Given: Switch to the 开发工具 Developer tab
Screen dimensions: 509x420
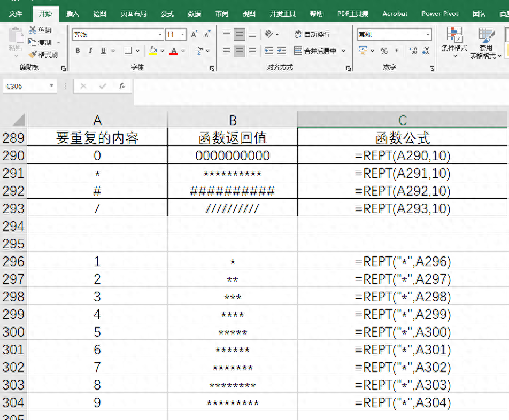Looking at the screenshot, I should pyautogui.click(x=282, y=13).
